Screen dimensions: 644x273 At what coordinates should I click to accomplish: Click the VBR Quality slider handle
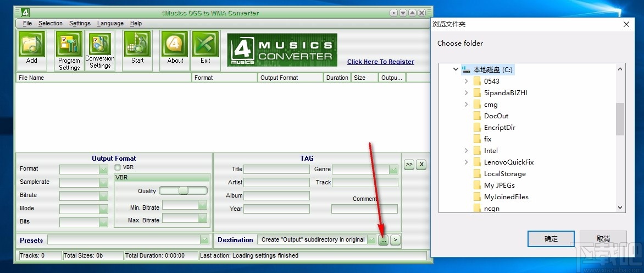click(183, 190)
